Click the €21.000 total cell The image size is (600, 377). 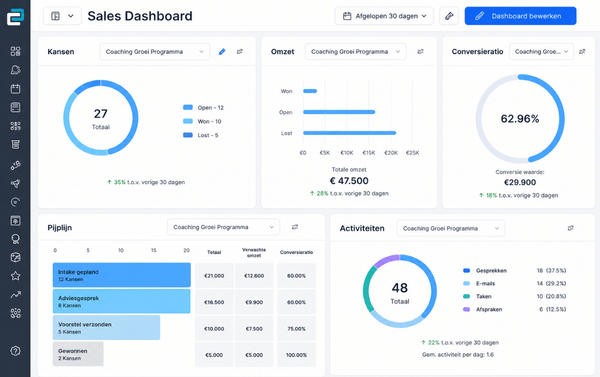214,276
